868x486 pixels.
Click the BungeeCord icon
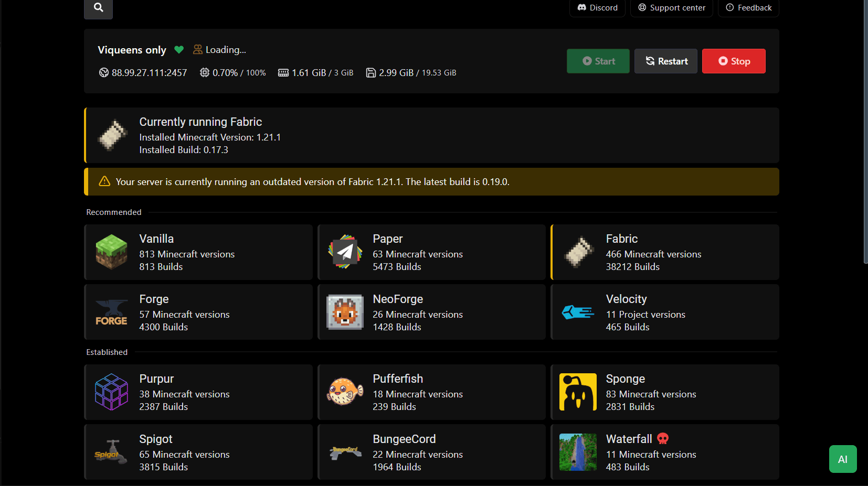345,452
